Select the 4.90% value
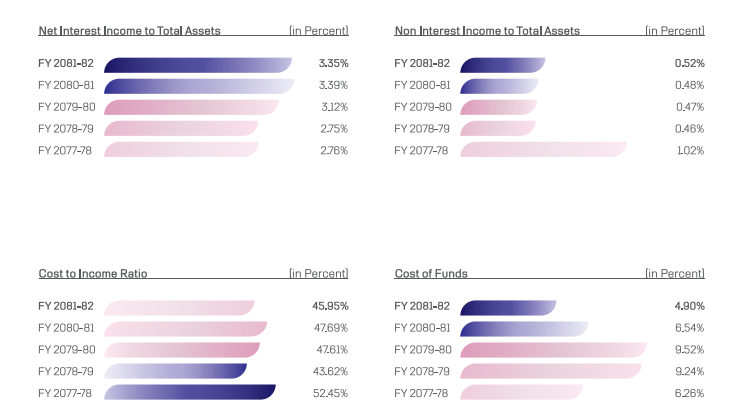 coord(690,306)
